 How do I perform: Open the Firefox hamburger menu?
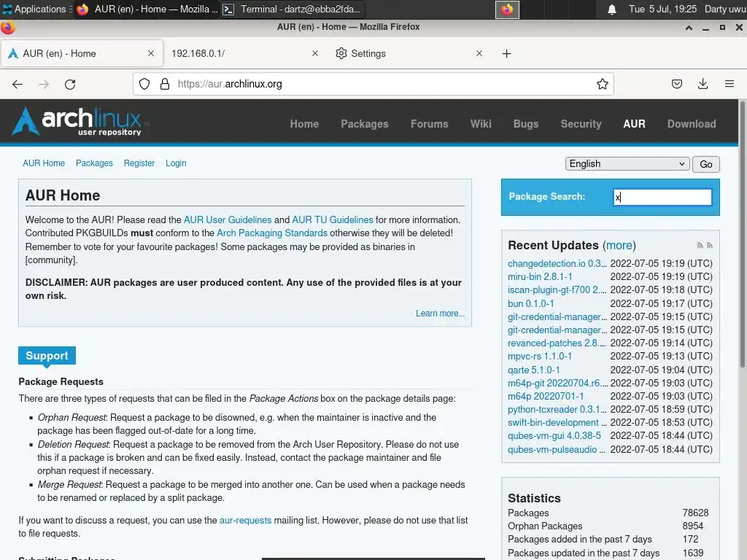point(729,85)
